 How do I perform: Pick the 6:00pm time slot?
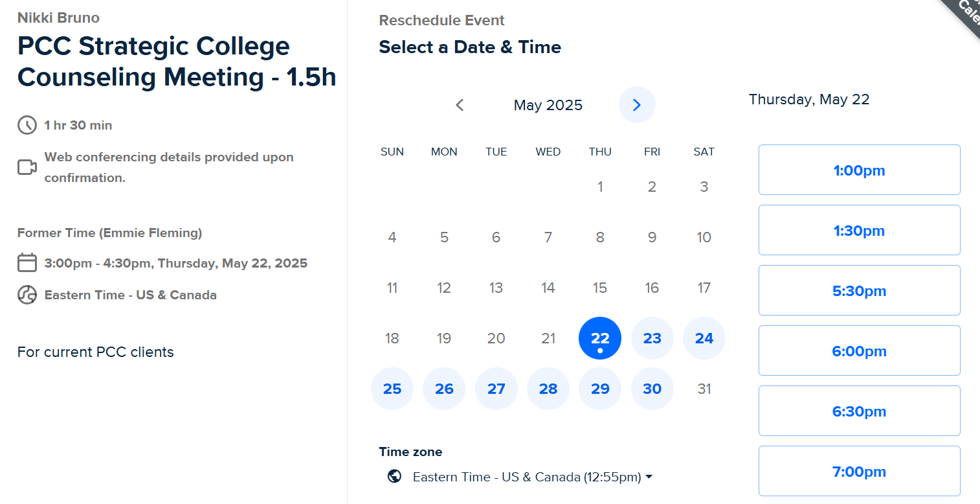859,350
